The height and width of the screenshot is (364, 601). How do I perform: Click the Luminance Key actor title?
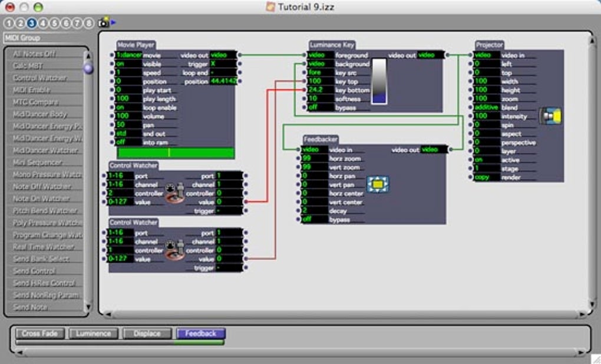tap(332, 45)
